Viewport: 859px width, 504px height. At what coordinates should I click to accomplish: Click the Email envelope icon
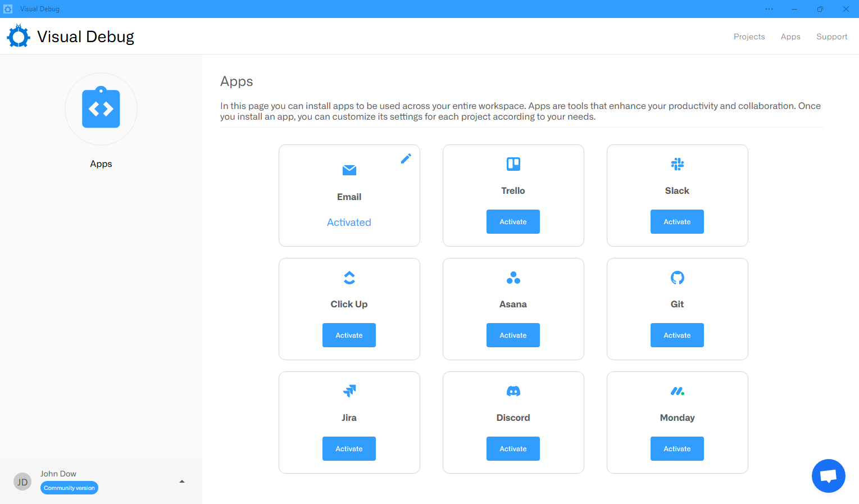[349, 170]
